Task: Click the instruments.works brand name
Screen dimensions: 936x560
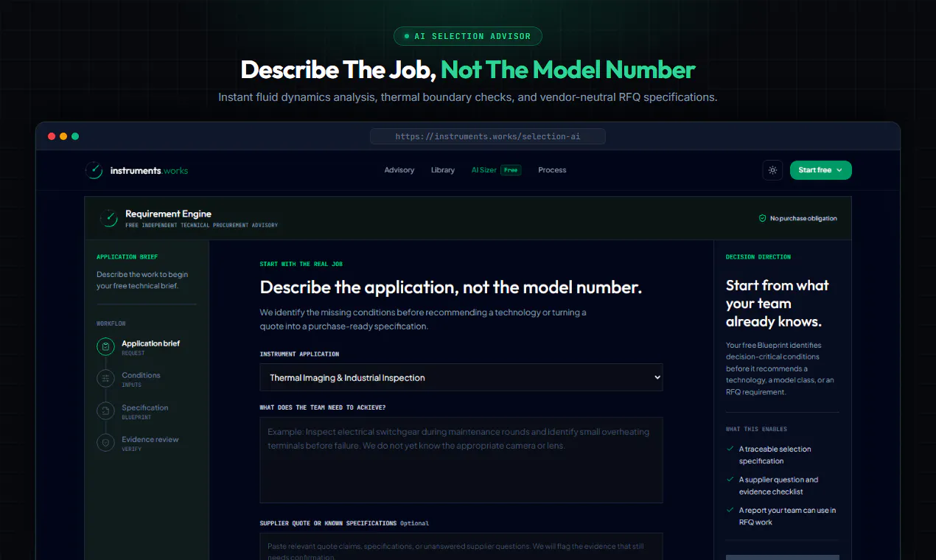Action: click(x=149, y=170)
